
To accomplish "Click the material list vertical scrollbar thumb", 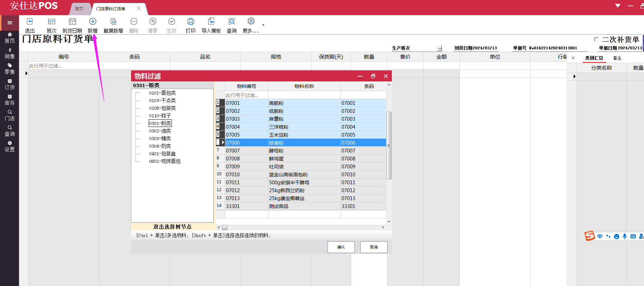I will 389,145.
